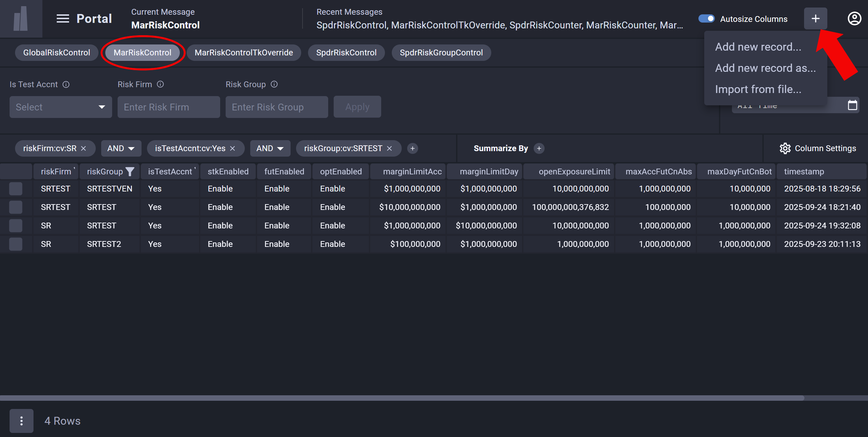Click the Enter Risk Group input field
Image resolution: width=868 pixels, height=437 pixels.
pyautogui.click(x=277, y=107)
